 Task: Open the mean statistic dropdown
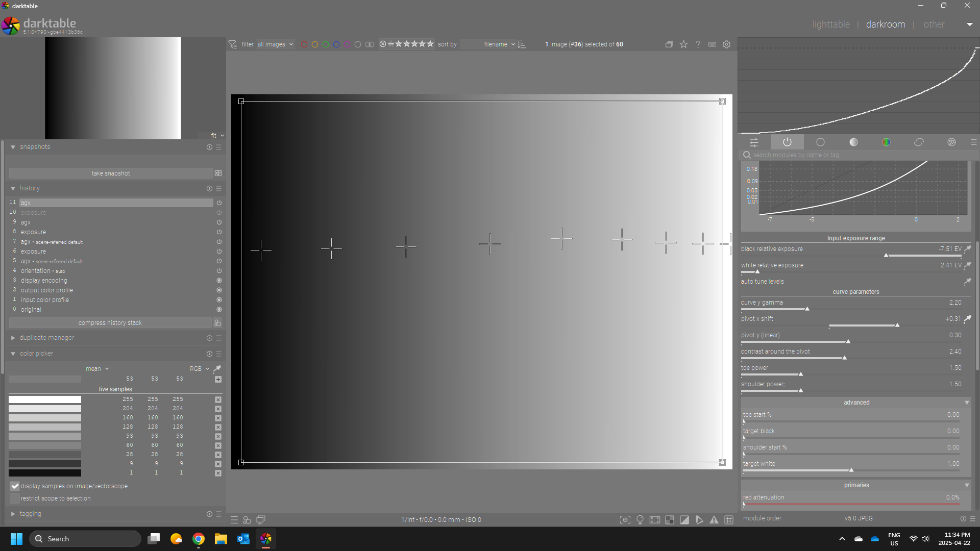(97, 369)
